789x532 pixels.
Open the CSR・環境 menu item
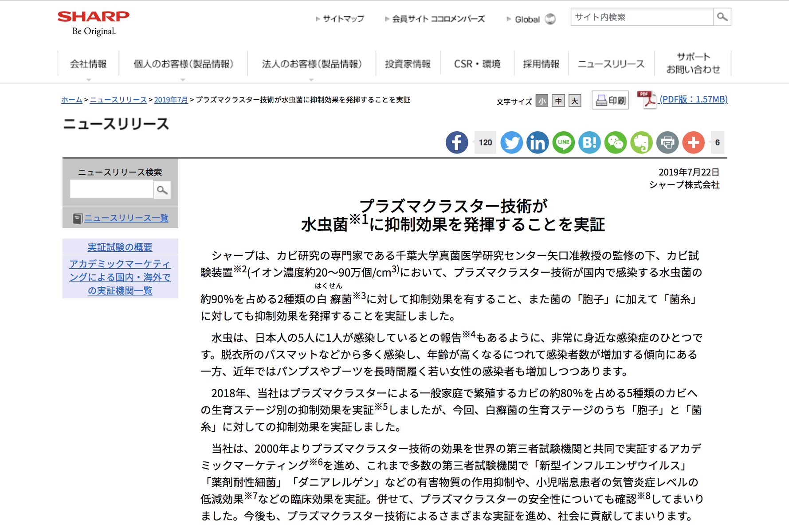(x=477, y=64)
